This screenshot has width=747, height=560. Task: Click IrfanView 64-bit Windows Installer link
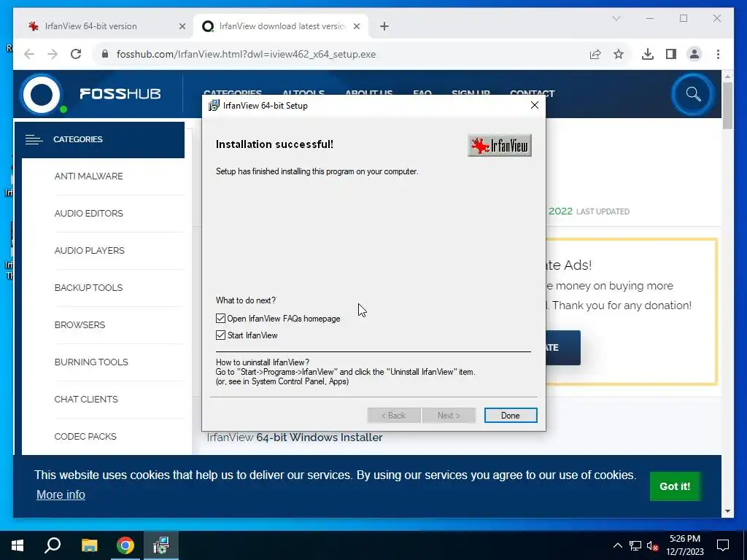[x=295, y=437]
